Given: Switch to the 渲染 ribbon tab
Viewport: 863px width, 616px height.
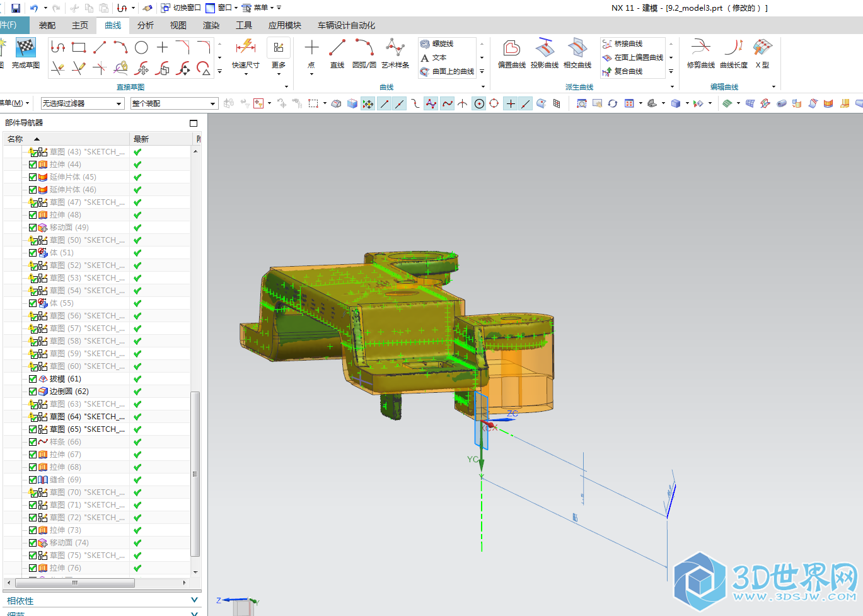Looking at the screenshot, I should (x=211, y=25).
